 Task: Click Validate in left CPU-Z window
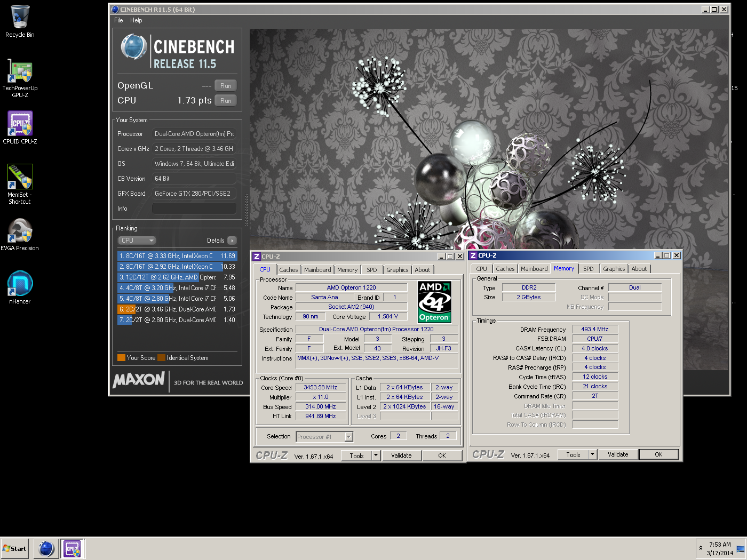click(x=401, y=455)
